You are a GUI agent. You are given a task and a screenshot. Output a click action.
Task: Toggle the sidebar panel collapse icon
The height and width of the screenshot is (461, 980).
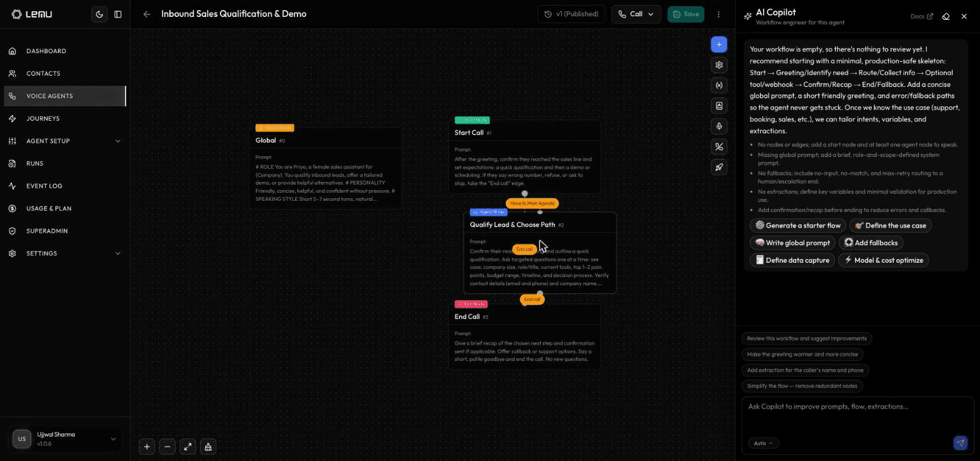(117, 14)
